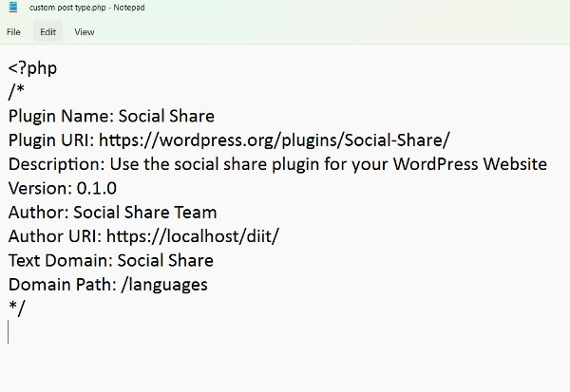
Task: Click the '*/' comment end line
Action: [17, 308]
